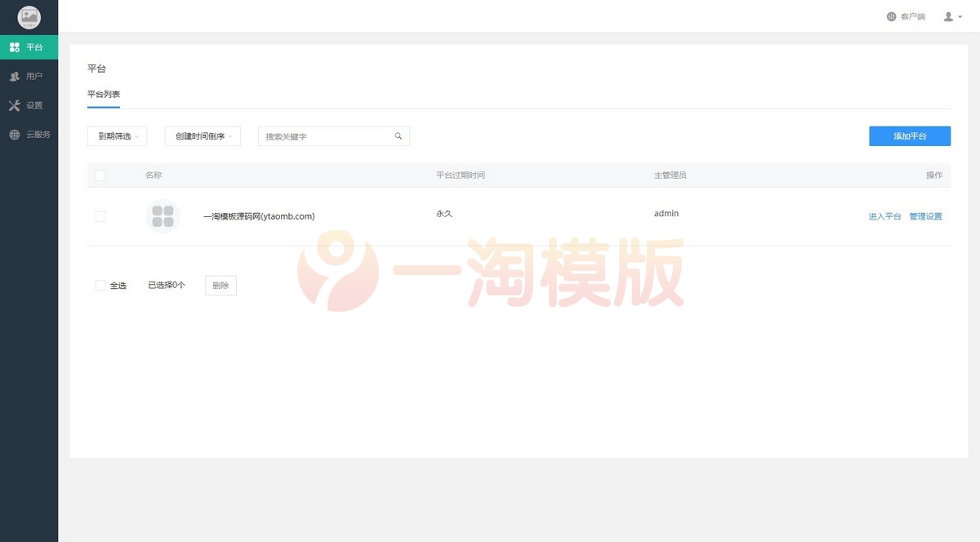
Task: Open the platform via the 进入平台 link
Action: 884,216
